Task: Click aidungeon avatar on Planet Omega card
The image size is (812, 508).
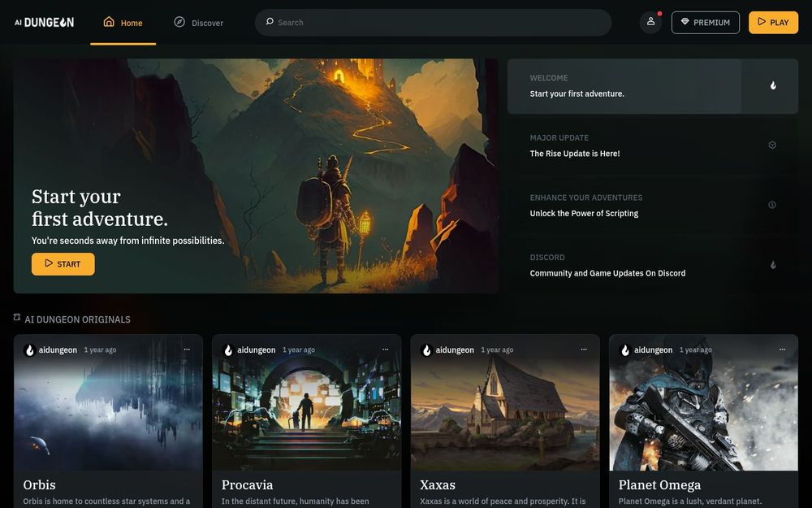Action: [x=625, y=350]
